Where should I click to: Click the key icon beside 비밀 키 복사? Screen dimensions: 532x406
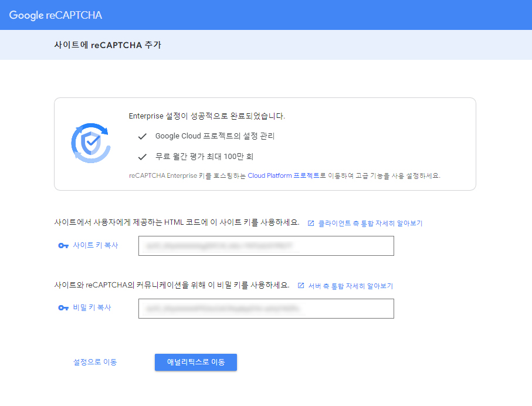[63, 308]
